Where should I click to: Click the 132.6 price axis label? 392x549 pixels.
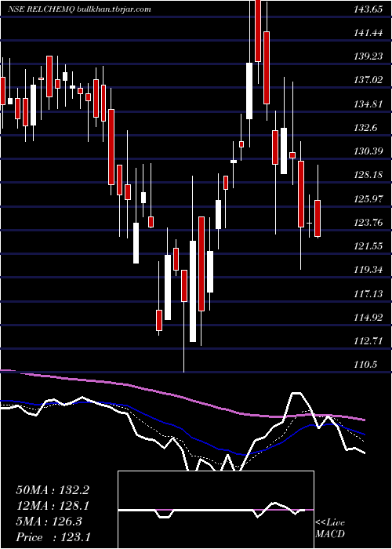pos(365,128)
